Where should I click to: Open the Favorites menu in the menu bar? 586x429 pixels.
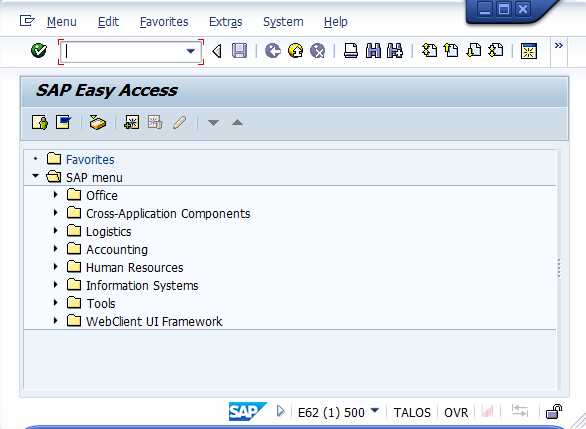click(x=164, y=22)
